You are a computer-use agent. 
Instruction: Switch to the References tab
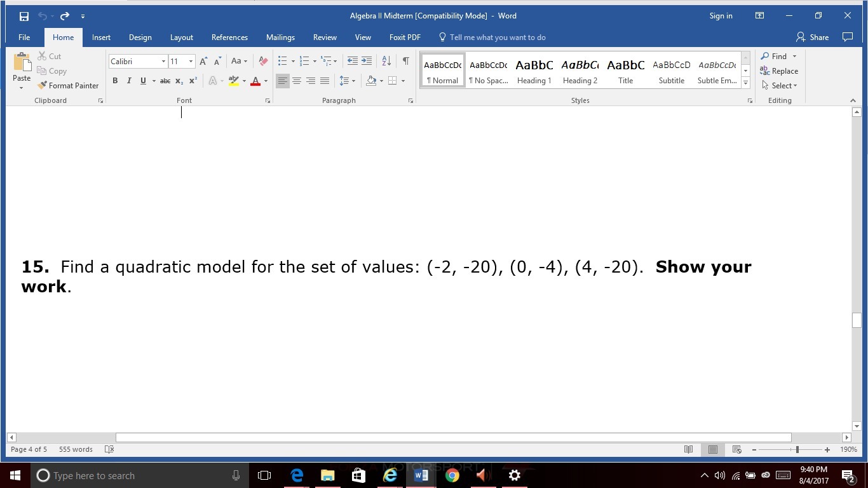pos(229,37)
